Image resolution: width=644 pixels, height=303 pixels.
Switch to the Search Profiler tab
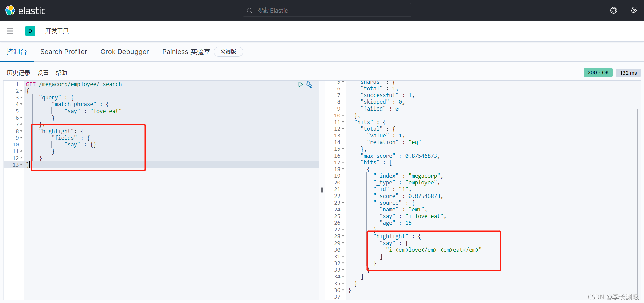point(64,52)
